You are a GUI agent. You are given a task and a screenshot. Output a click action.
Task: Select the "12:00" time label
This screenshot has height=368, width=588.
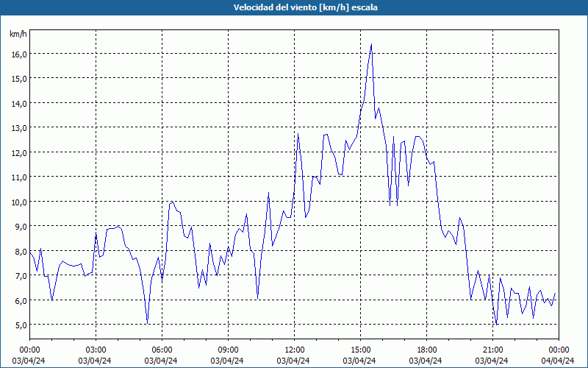pos(295,350)
